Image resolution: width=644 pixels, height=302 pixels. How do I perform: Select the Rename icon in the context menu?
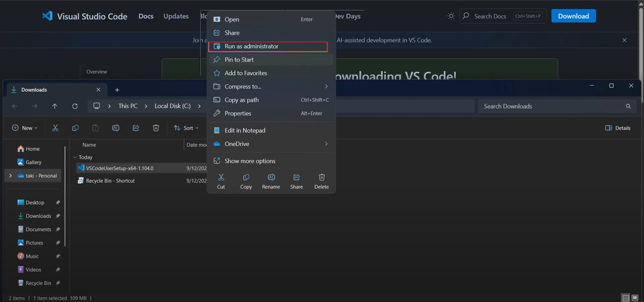[271, 181]
